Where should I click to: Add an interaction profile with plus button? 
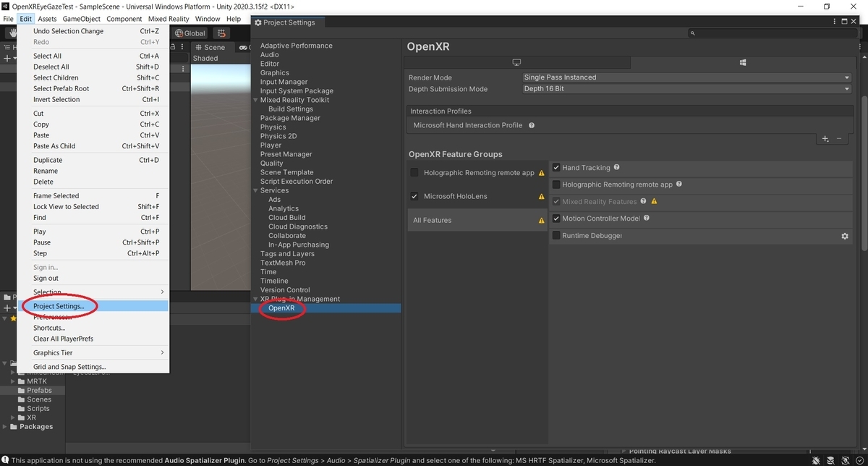pyautogui.click(x=825, y=138)
